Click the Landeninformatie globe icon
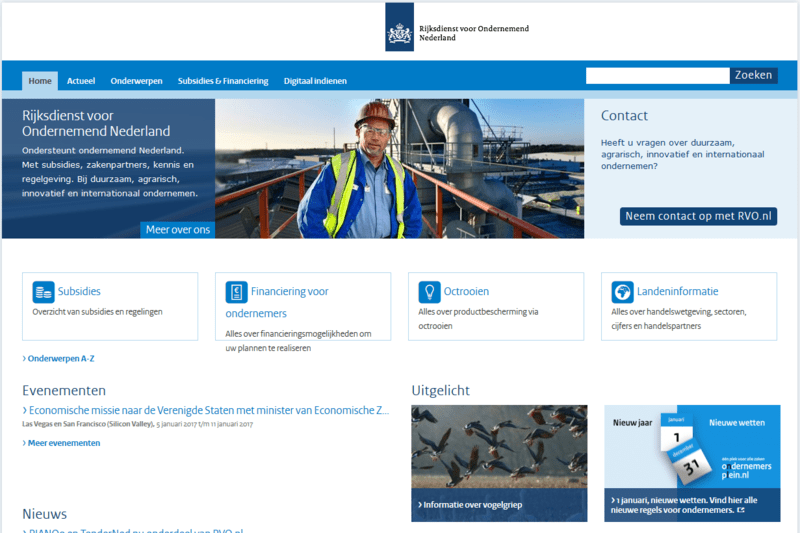This screenshot has width=800, height=533. pos(622,292)
